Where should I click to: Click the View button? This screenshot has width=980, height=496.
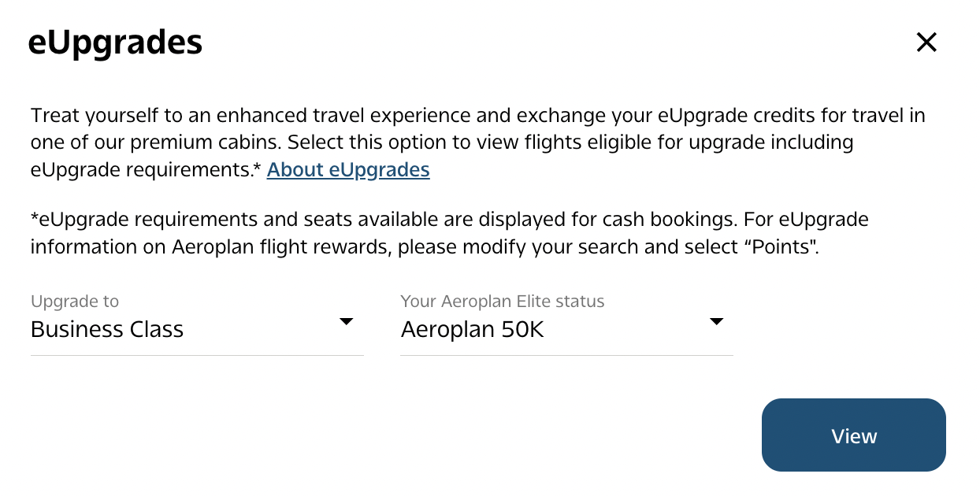click(853, 435)
